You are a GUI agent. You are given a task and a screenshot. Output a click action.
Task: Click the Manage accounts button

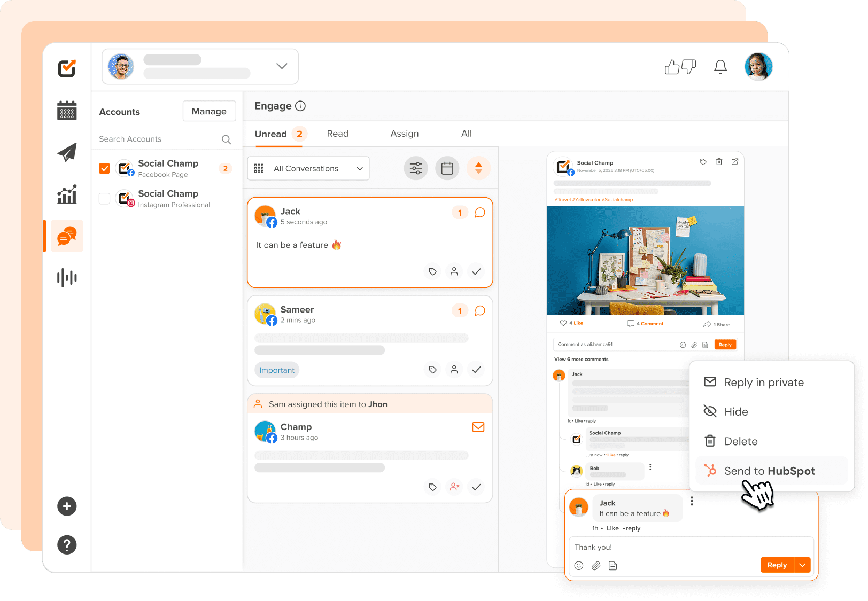click(x=209, y=111)
